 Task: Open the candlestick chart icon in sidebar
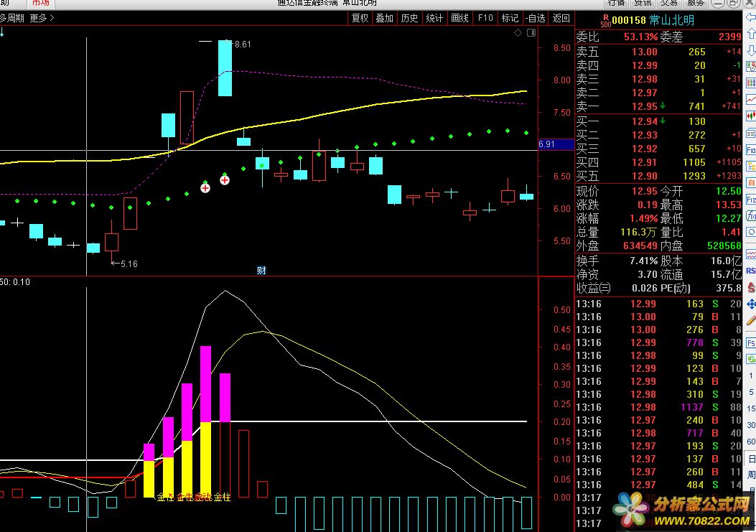tap(751, 116)
